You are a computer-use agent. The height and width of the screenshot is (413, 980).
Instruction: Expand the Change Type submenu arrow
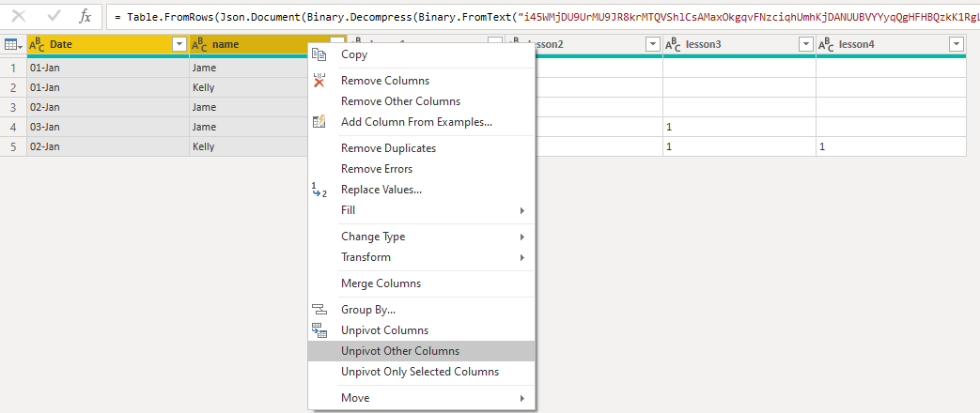tap(521, 237)
